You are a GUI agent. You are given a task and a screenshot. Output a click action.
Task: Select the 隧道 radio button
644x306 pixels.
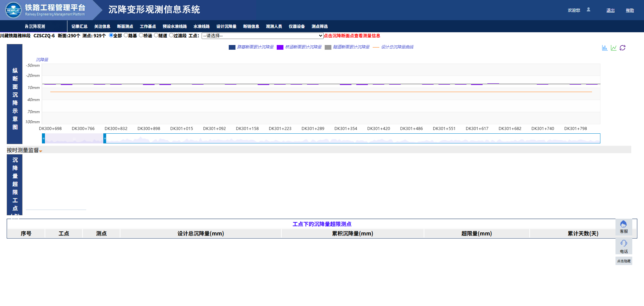156,35
